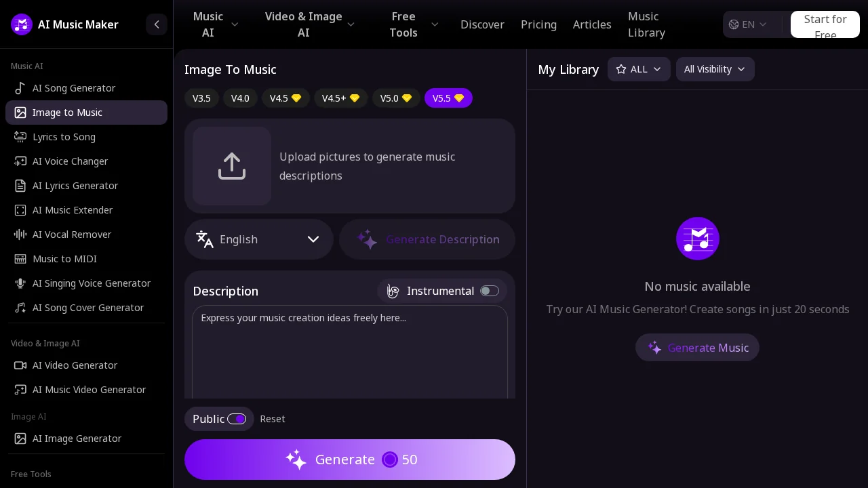The height and width of the screenshot is (488, 868).
Task: Open the AI Voice Changer tool
Action: [x=70, y=161]
